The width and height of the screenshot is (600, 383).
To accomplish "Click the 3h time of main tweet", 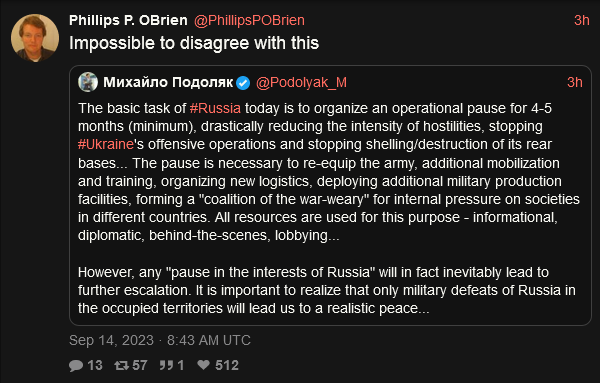I will pyautogui.click(x=582, y=20).
